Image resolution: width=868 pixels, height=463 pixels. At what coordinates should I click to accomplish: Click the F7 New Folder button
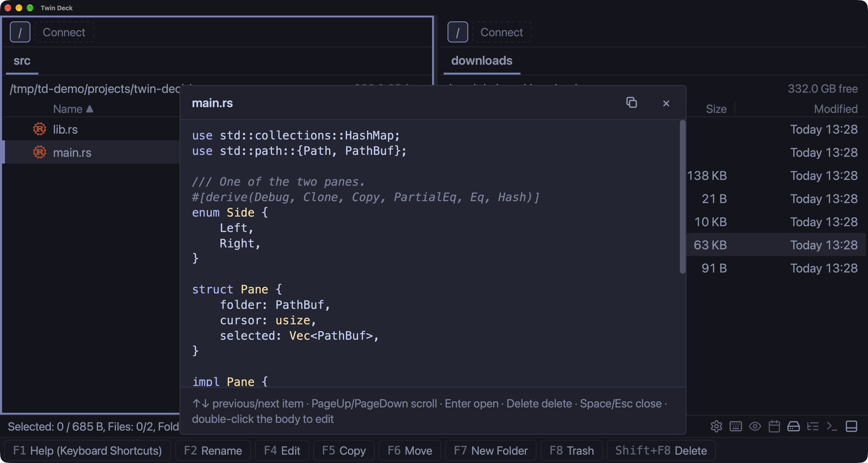point(491,450)
